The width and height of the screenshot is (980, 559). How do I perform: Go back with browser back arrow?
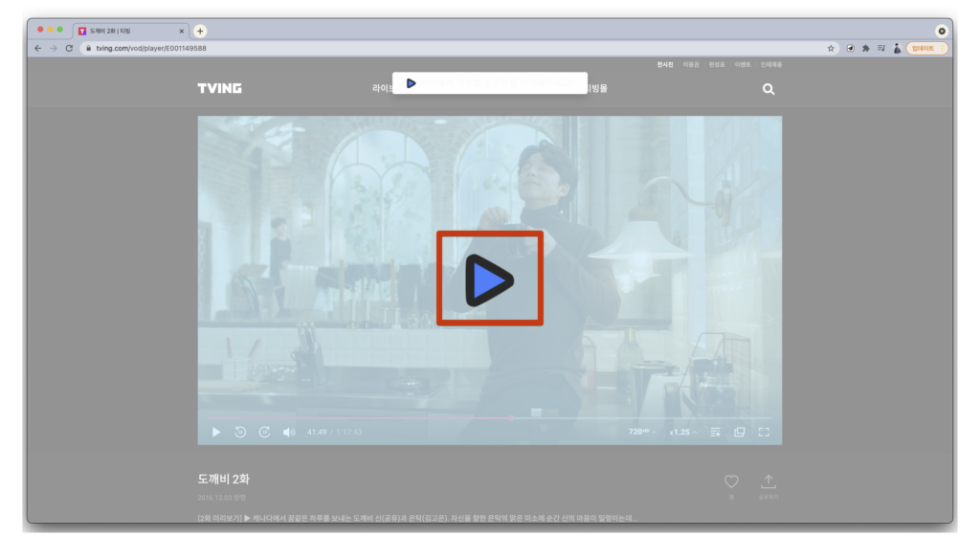point(38,48)
